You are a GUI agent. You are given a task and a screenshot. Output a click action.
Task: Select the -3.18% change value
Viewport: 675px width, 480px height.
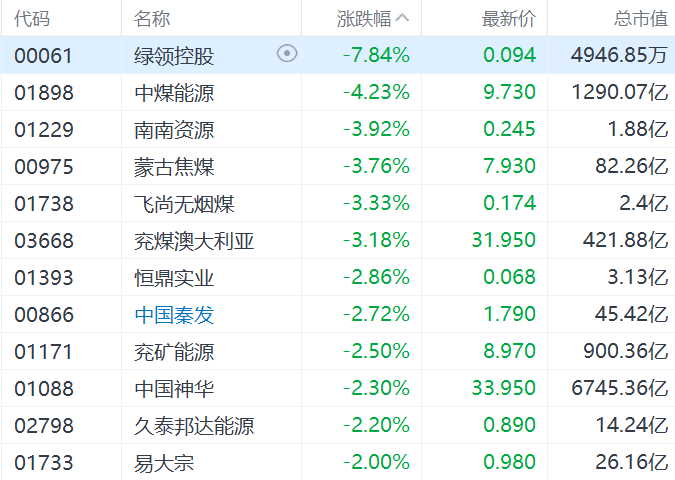point(376,240)
